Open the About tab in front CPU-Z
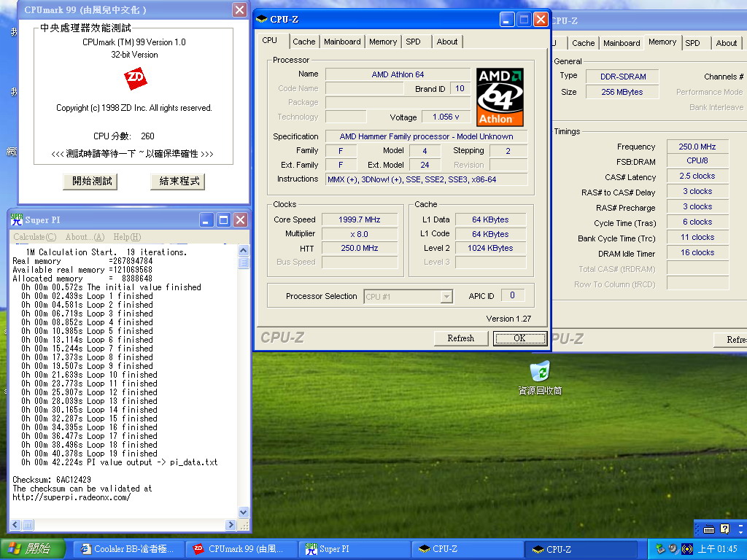This screenshot has width=747, height=560. (447, 42)
